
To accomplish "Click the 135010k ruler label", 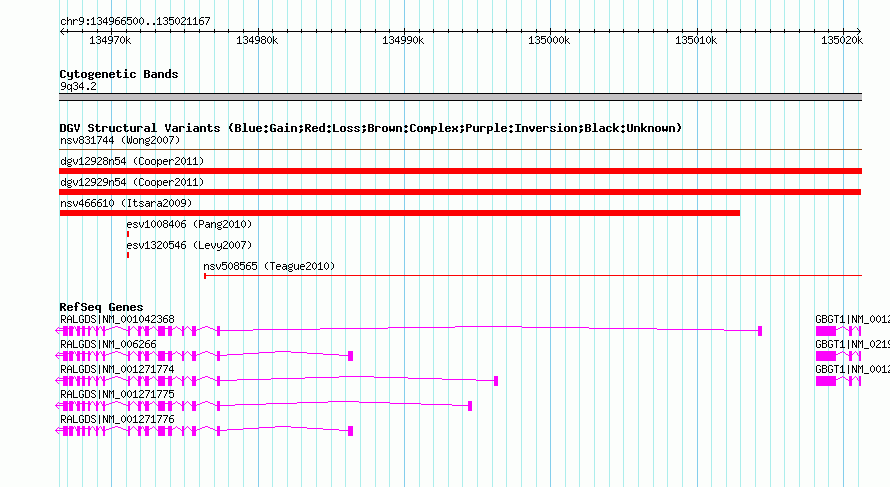I will [696, 40].
